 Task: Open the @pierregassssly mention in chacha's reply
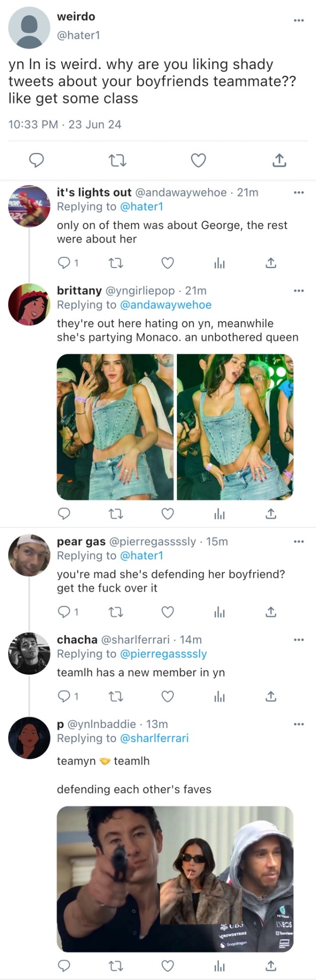[x=163, y=654]
